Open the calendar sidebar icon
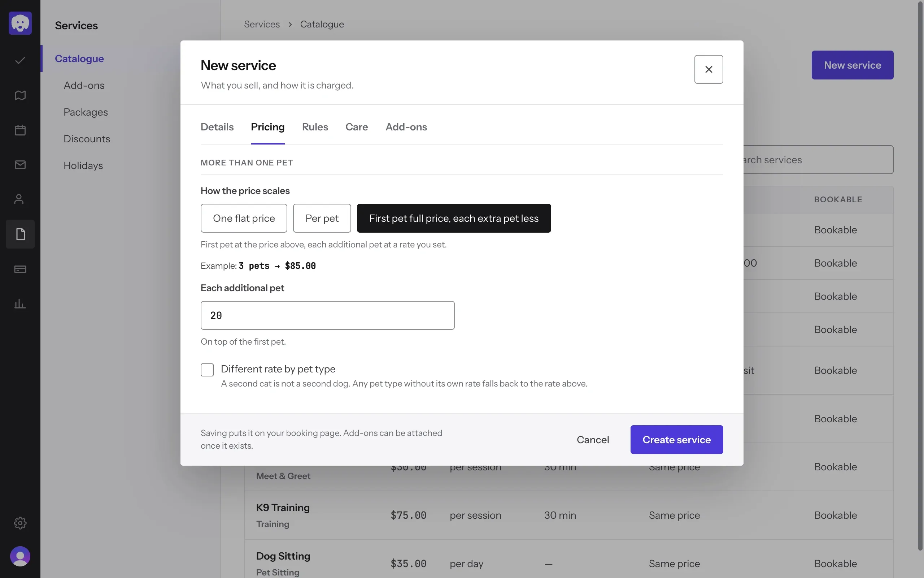 [20, 130]
